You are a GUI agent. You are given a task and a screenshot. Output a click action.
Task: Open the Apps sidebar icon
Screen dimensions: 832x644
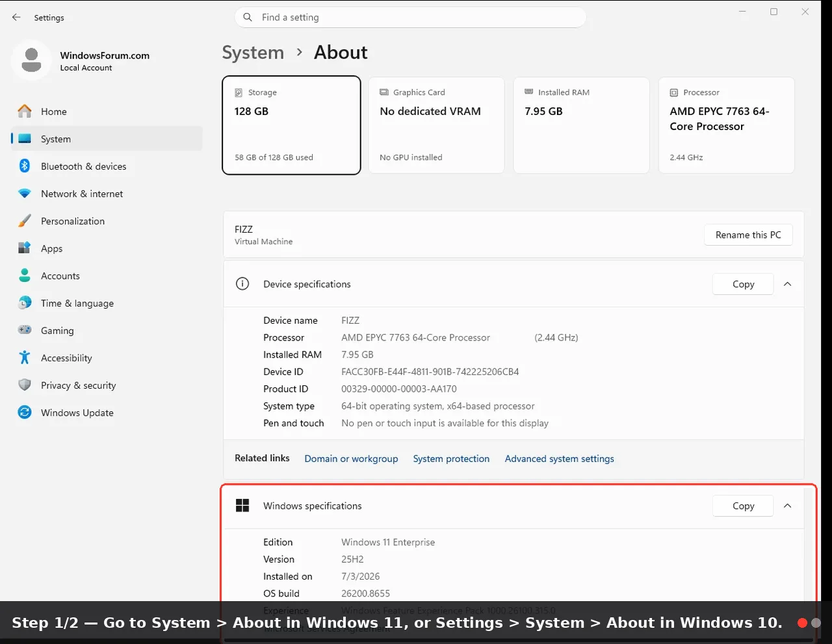coord(25,248)
